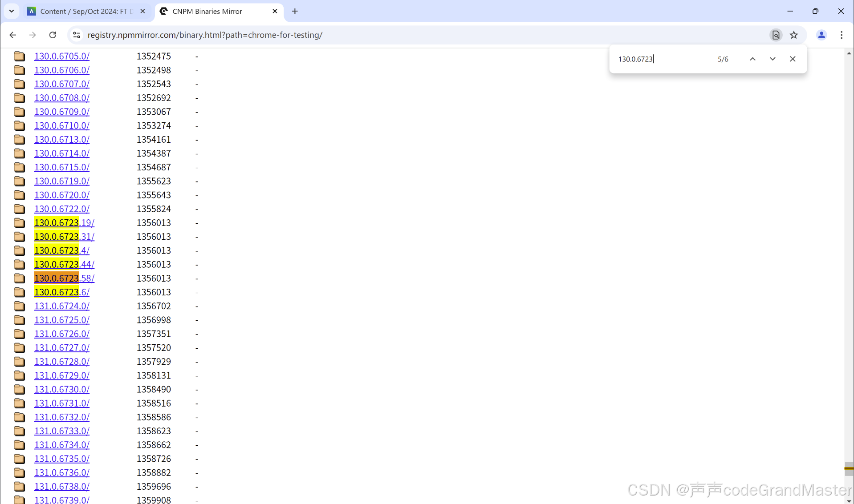Bookmark this page with the star icon
This screenshot has width=854, height=504.
point(793,35)
